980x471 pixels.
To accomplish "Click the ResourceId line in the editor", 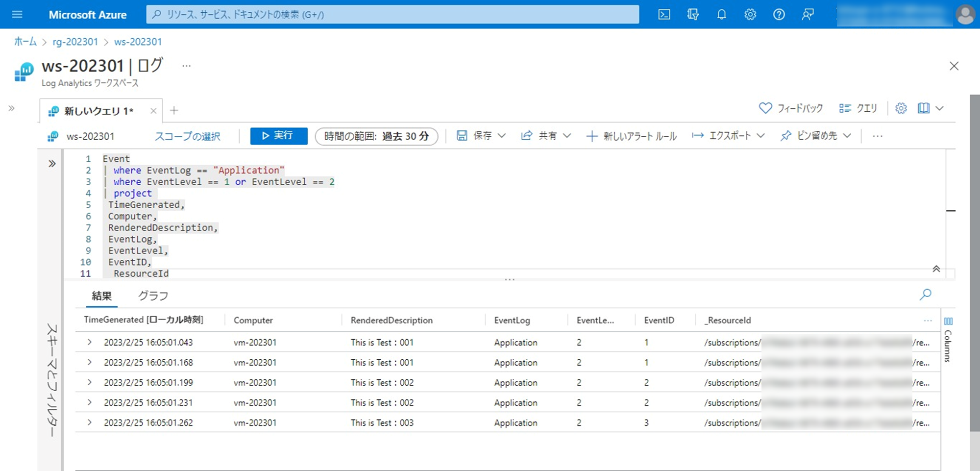I will (x=141, y=273).
